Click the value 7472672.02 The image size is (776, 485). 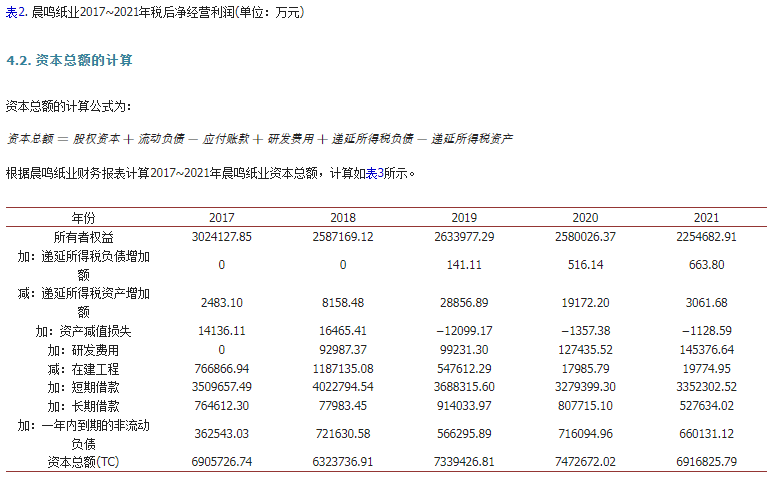tap(585, 462)
